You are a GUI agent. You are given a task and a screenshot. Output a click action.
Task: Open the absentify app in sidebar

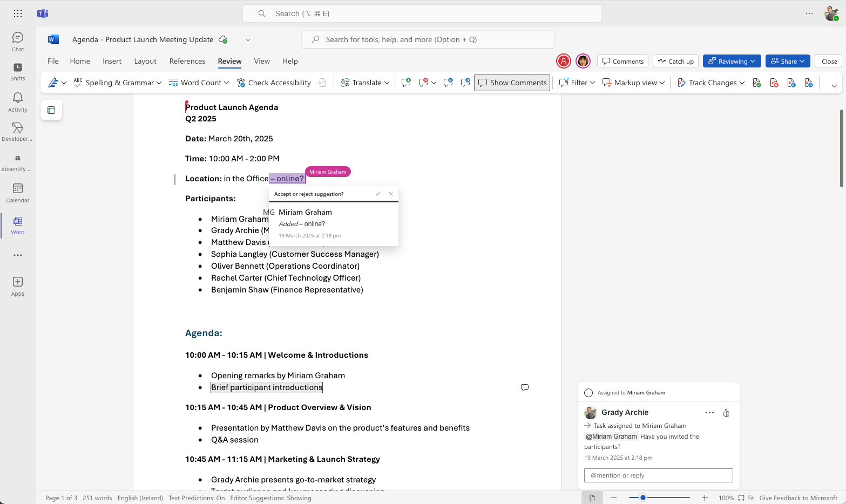[18, 162]
